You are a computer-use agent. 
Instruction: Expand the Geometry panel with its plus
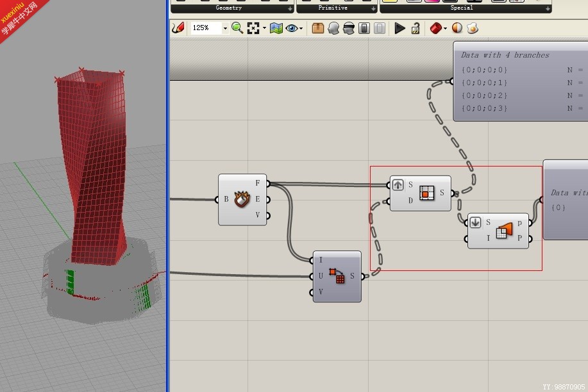point(290,8)
